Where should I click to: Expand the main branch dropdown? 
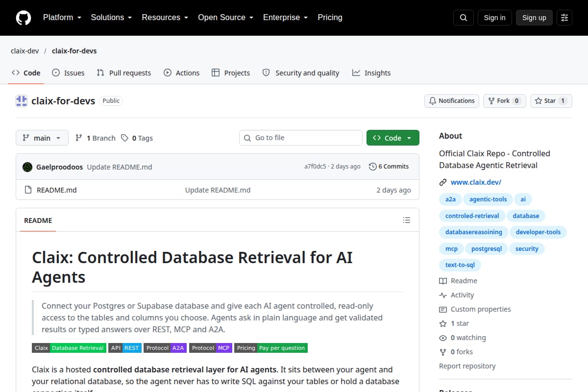[42, 138]
